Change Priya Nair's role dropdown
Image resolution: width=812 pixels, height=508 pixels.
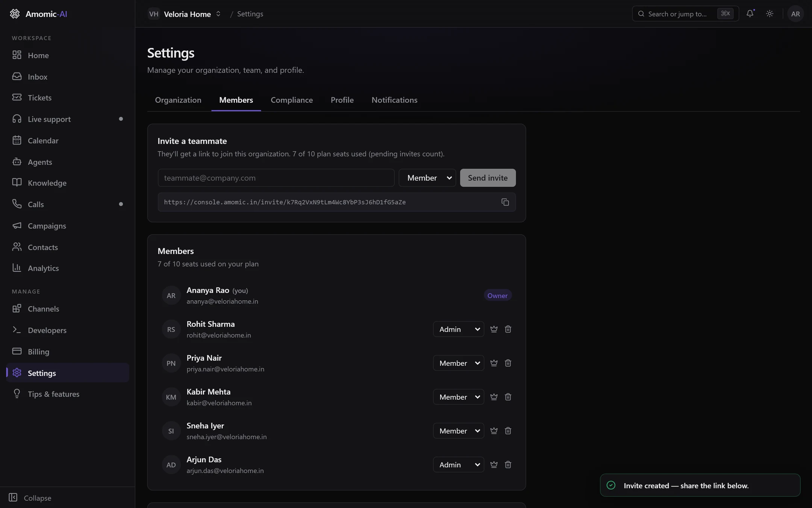(458, 363)
